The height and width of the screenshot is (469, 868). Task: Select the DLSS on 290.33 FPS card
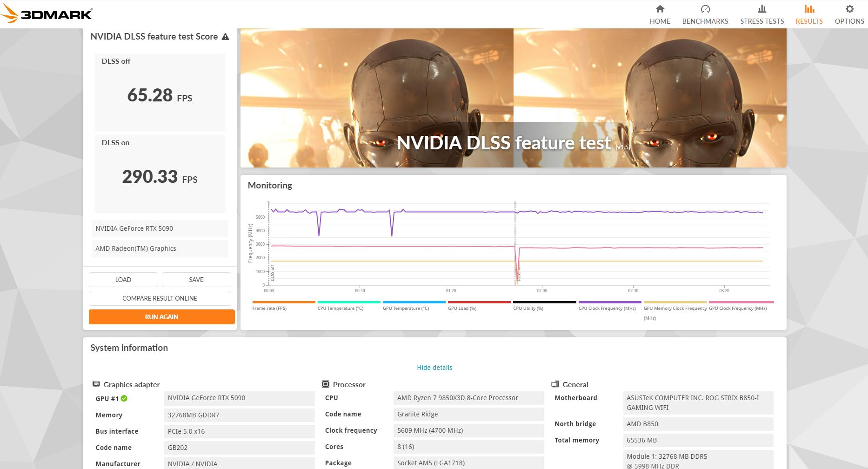[160, 174]
